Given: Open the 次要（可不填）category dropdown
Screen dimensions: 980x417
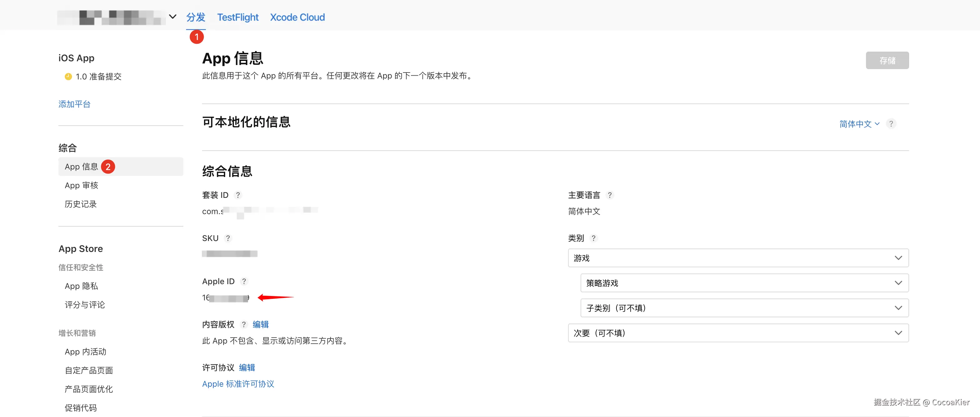Looking at the screenshot, I should point(898,333).
